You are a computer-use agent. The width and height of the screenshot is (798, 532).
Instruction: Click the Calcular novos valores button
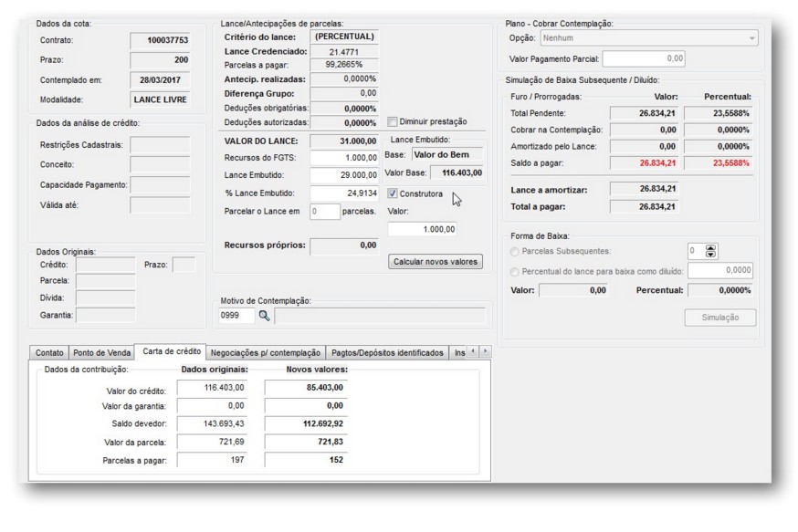[x=436, y=262]
